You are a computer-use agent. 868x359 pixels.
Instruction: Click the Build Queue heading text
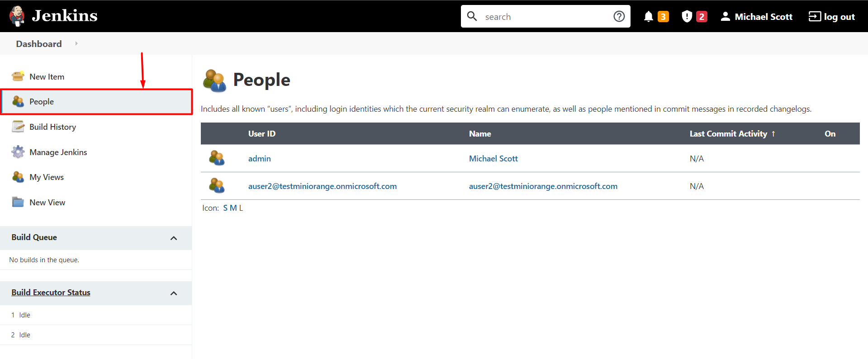pos(34,237)
